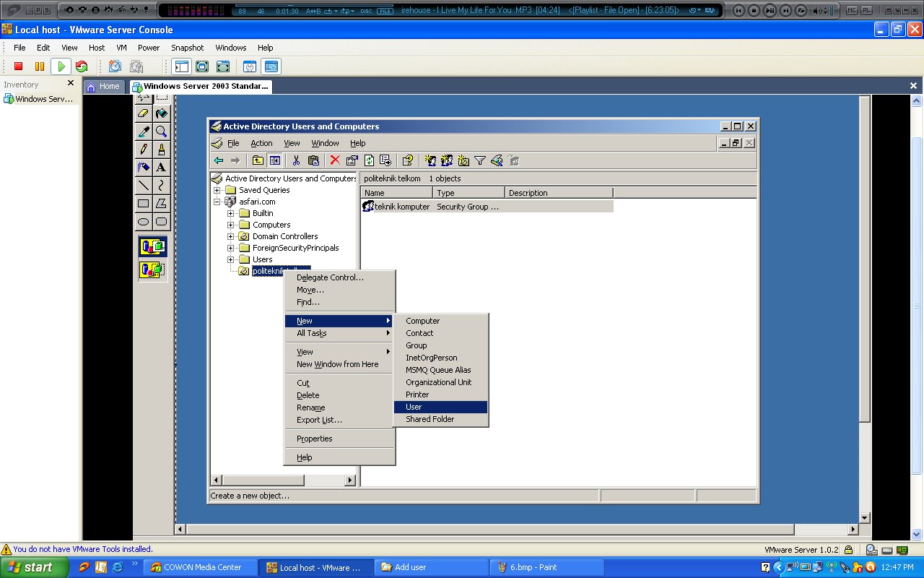
Task: Click the red Power Off button in VMware toolbar
Action: click(x=19, y=66)
